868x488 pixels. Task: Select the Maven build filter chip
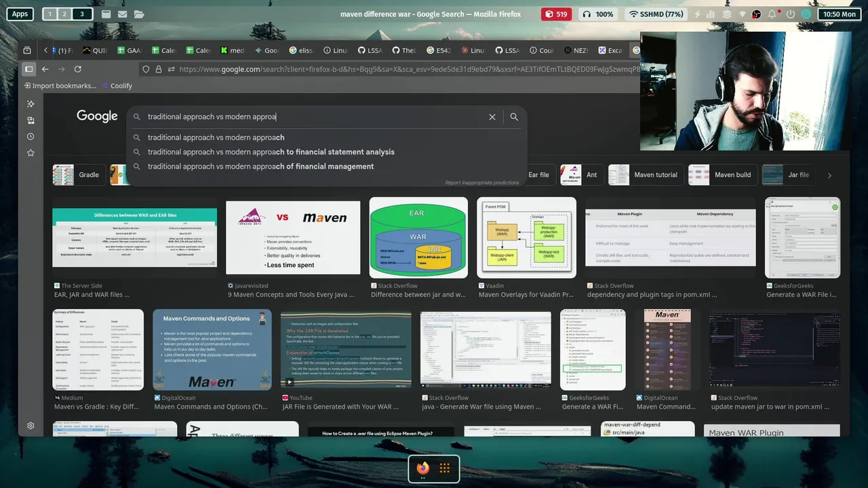722,175
